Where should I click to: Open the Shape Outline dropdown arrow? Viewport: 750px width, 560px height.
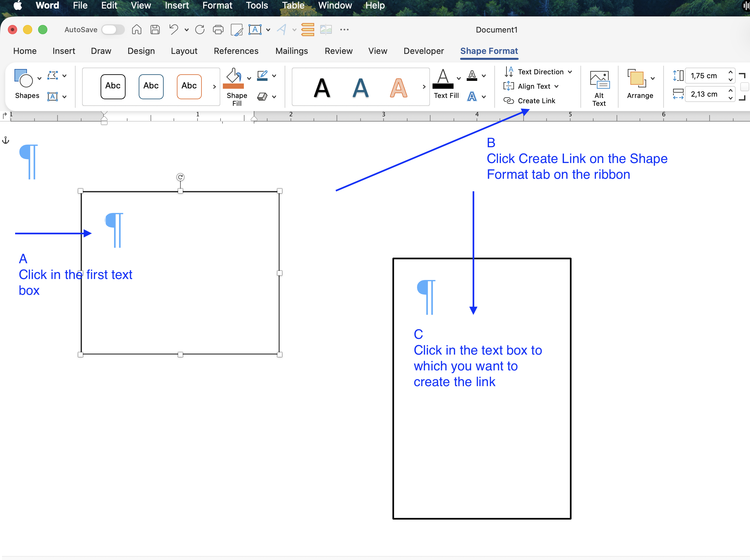[x=274, y=76]
